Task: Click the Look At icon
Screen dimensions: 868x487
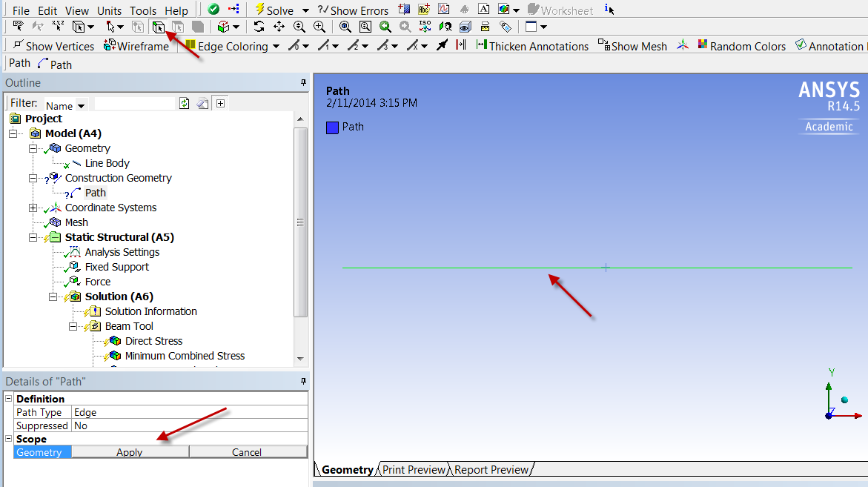Action: tap(445, 27)
